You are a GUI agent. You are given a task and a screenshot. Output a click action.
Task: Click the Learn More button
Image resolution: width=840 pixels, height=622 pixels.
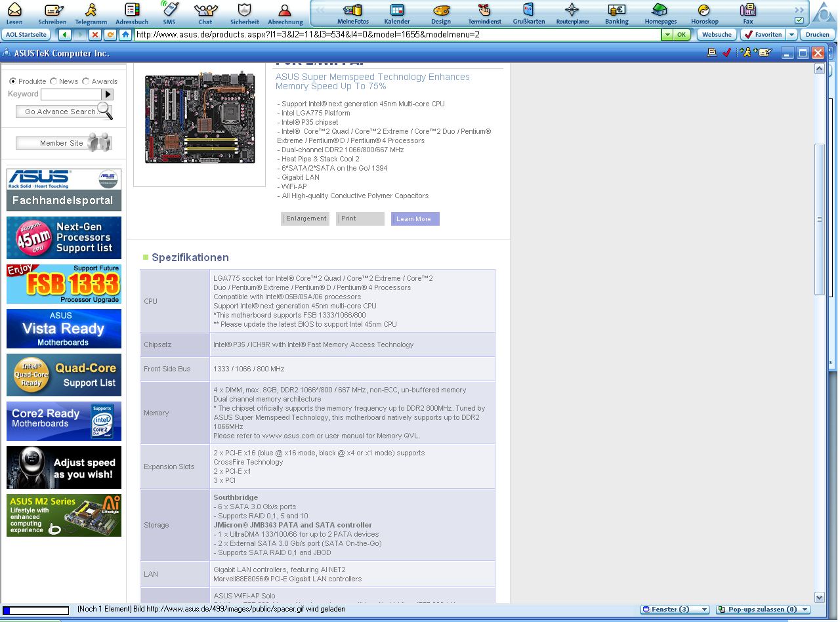coord(415,218)
